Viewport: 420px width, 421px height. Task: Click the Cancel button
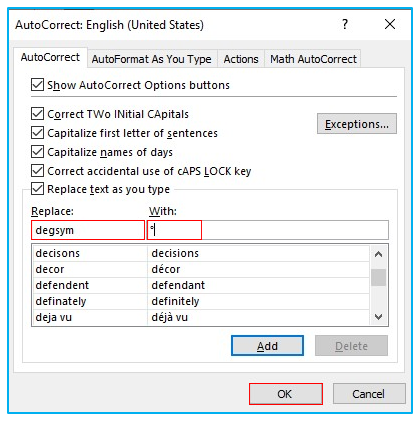[x=369, y=394]
